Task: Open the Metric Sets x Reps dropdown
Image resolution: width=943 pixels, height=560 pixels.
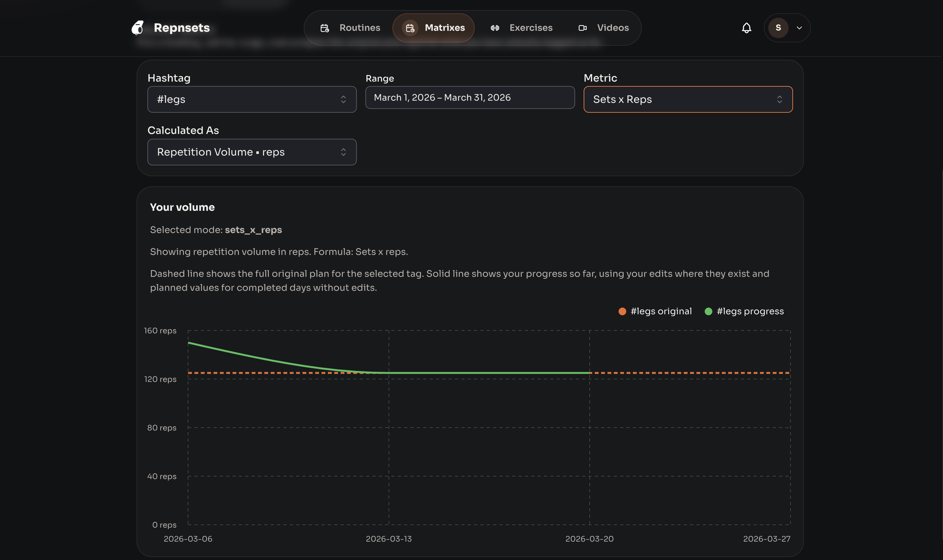Action: tap(688, 99)
